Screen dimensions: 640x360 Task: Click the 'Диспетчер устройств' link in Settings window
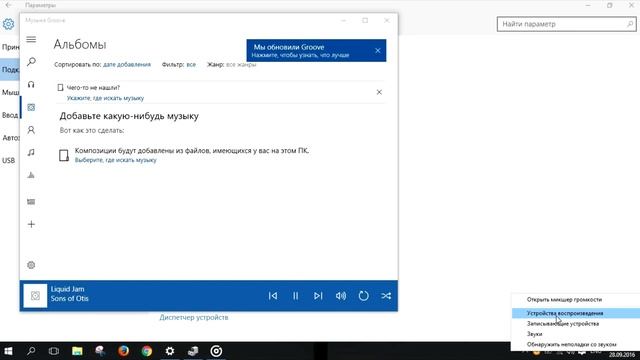194,318
